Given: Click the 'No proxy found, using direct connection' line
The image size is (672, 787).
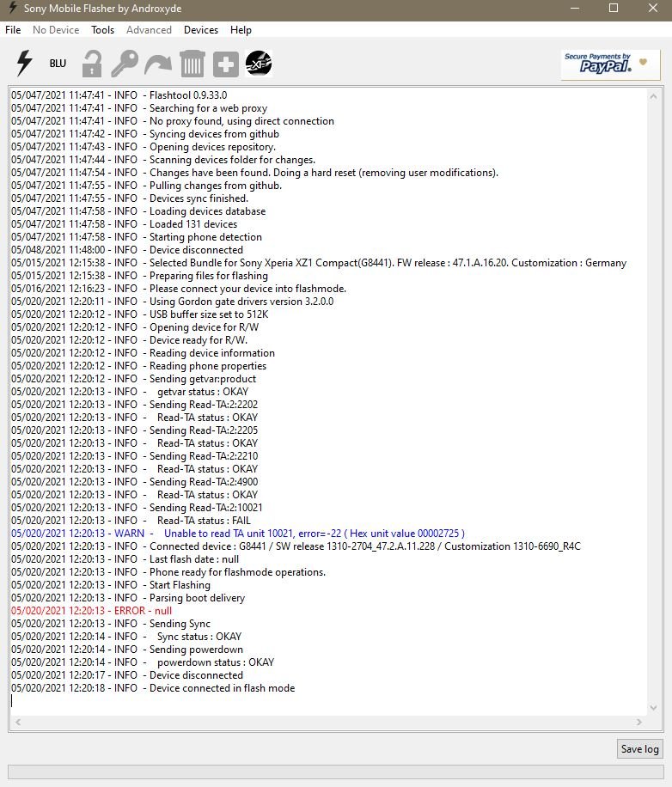Looking at the screenshot, I should click(x=173, y=121).
